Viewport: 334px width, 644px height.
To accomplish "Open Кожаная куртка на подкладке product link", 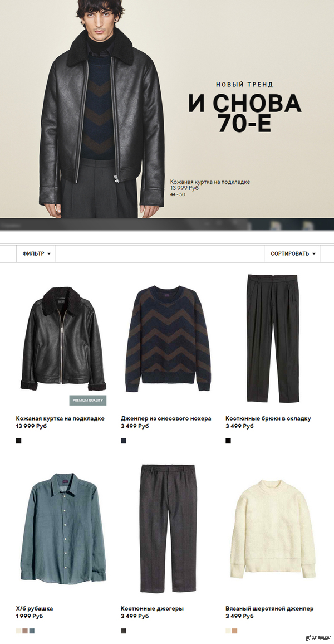I will pyautogui.click(x=60, y=418).
